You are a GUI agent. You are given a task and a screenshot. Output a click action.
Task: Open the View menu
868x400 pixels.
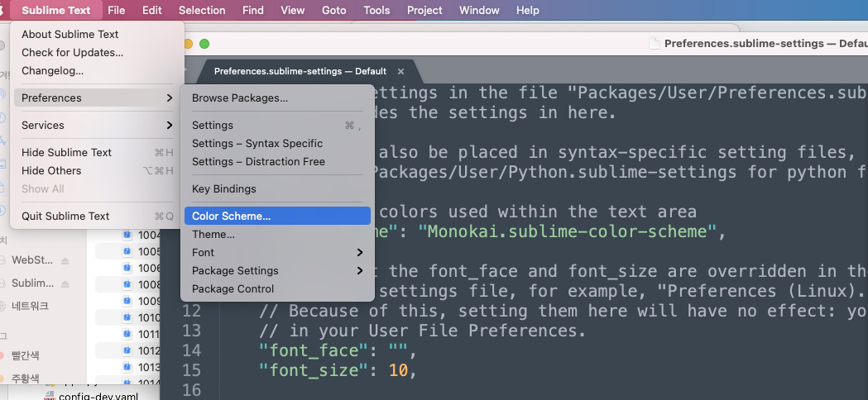click(292, 10)
